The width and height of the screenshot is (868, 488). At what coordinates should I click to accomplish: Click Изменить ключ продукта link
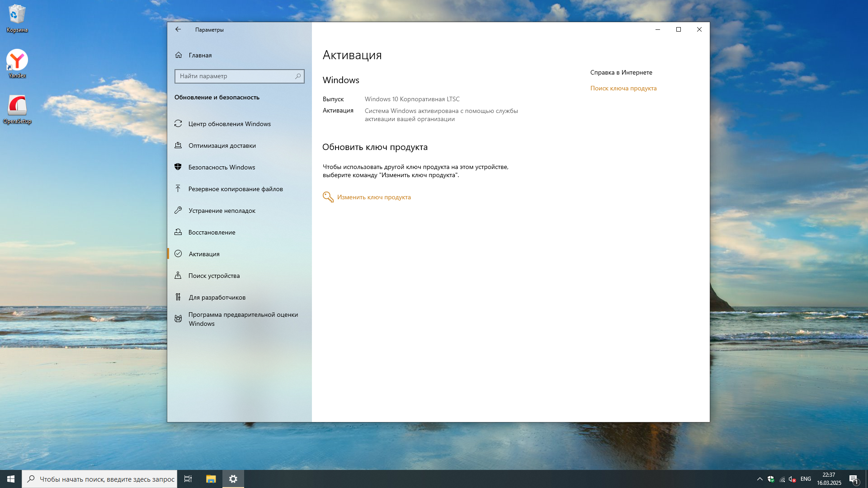[373, 197]
